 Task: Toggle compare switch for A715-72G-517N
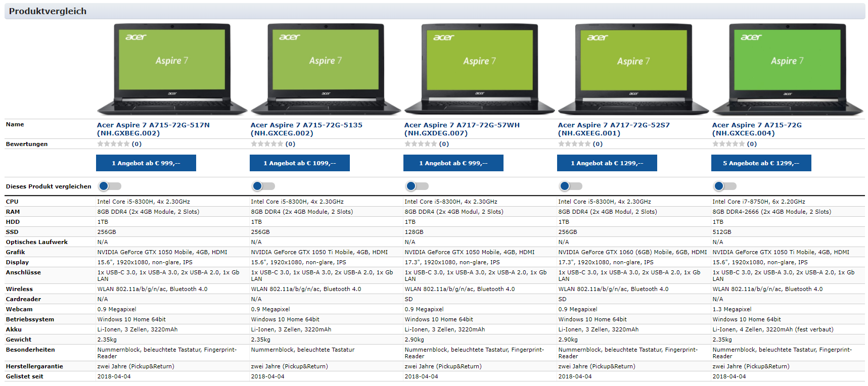pos(110,186)
